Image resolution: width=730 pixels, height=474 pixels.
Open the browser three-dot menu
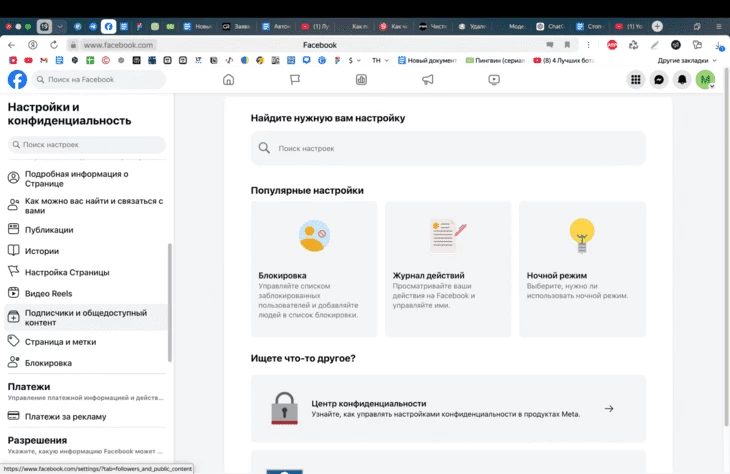(x=588, y=45)
